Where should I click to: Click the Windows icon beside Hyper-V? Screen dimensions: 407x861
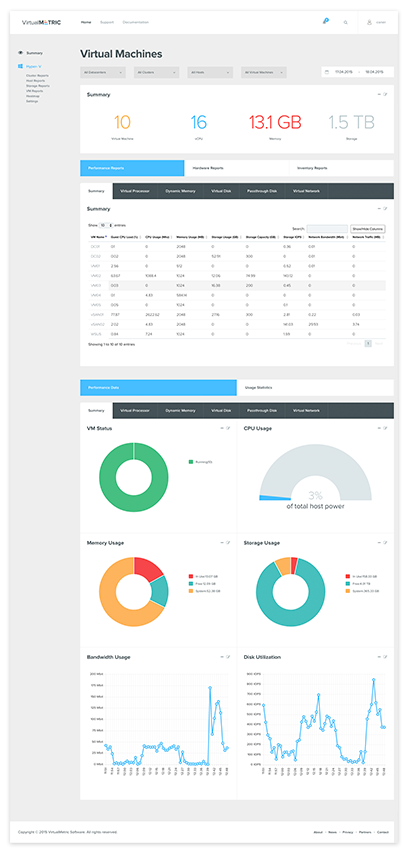20,66
